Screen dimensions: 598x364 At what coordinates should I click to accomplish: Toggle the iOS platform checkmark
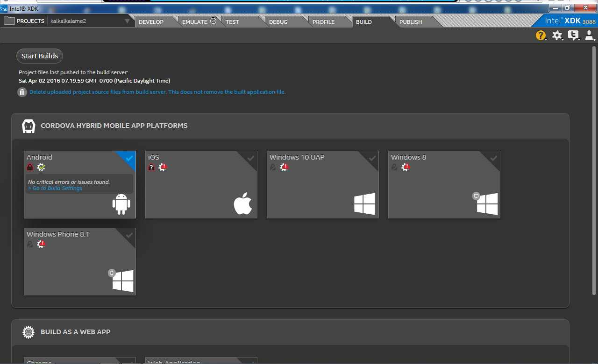click(x=251, y=158)
